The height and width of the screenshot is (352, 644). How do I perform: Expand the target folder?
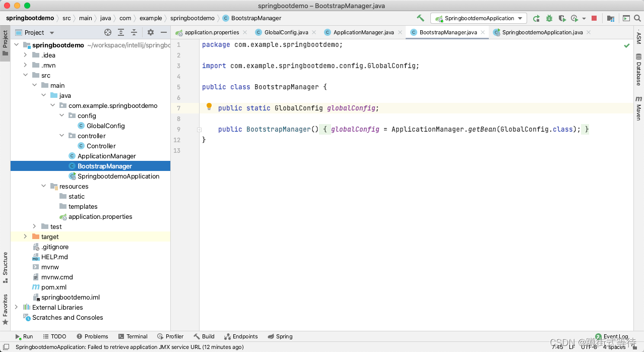click(25, 237)
